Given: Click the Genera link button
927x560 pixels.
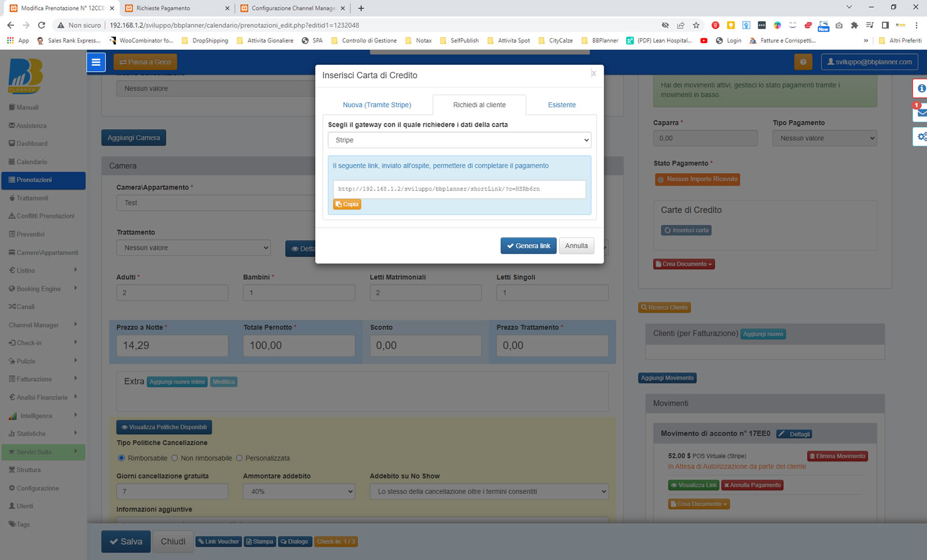Looking at the screenshot, I should [x=528, y=246].
